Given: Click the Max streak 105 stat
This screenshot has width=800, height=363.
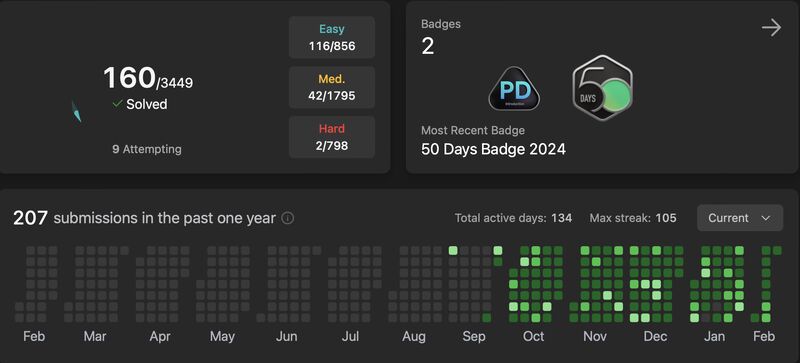Looking at the screenshot, I should click(x=633, y=219).
